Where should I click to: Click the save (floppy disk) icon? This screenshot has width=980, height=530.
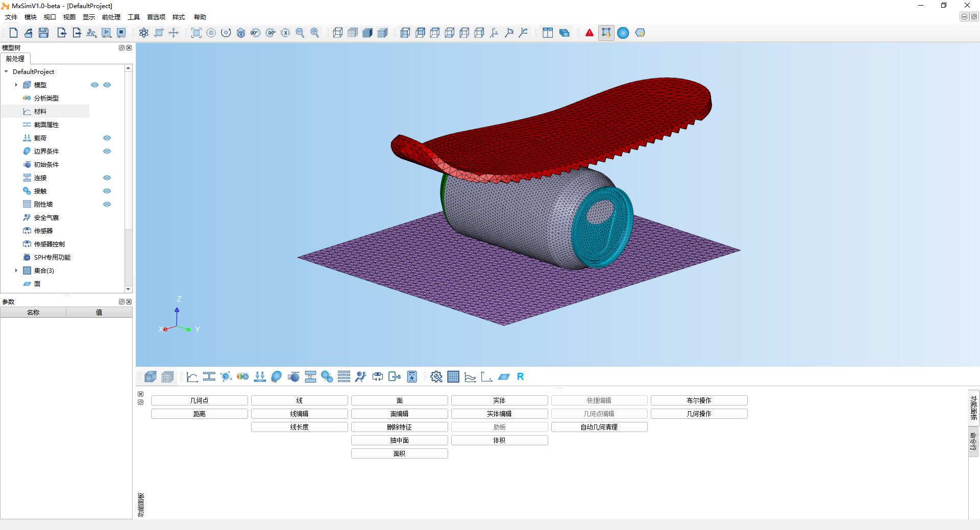click(x=43, y=33)
